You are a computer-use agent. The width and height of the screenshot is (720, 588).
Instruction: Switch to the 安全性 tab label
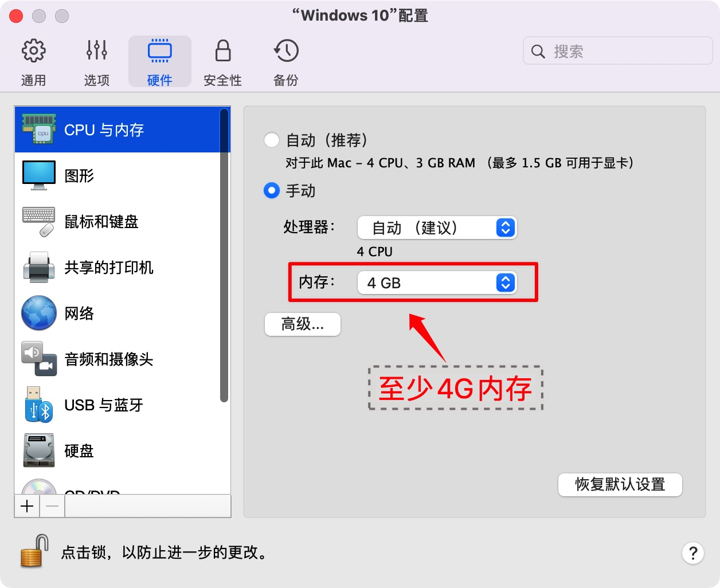coord(222,80)
